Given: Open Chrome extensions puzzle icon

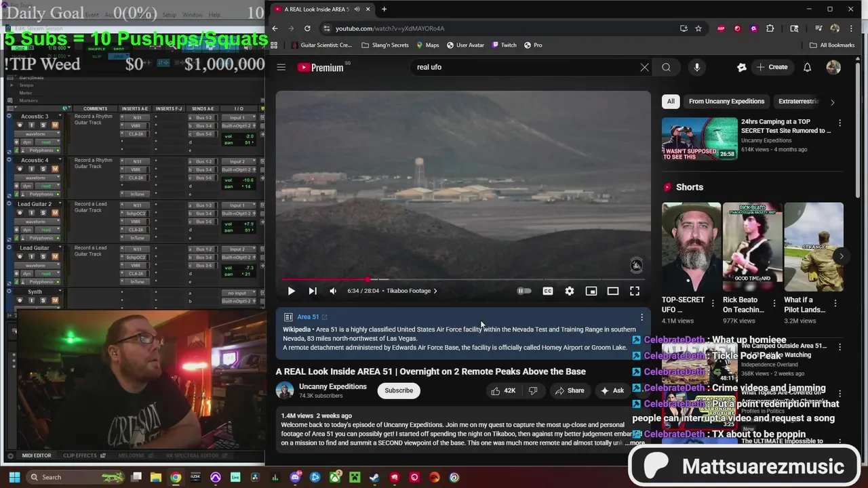Looking at the screenshot, I should (x=770, y=28).
